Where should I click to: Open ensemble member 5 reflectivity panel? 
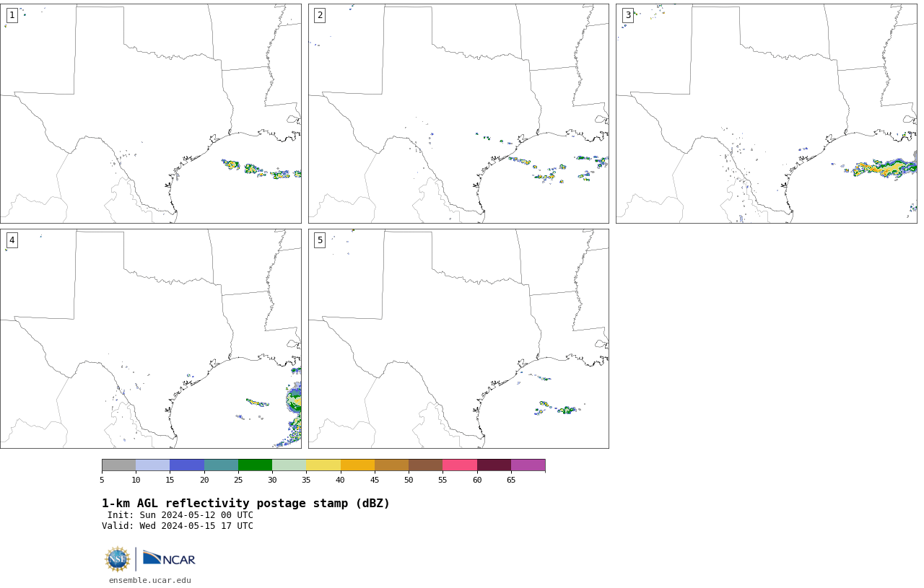458,338
